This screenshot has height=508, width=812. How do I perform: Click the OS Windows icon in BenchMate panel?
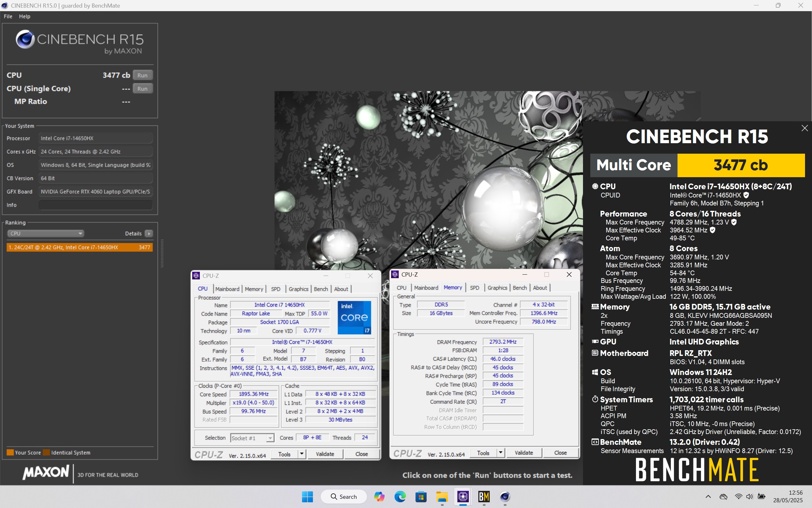click(x=595, y=372)
